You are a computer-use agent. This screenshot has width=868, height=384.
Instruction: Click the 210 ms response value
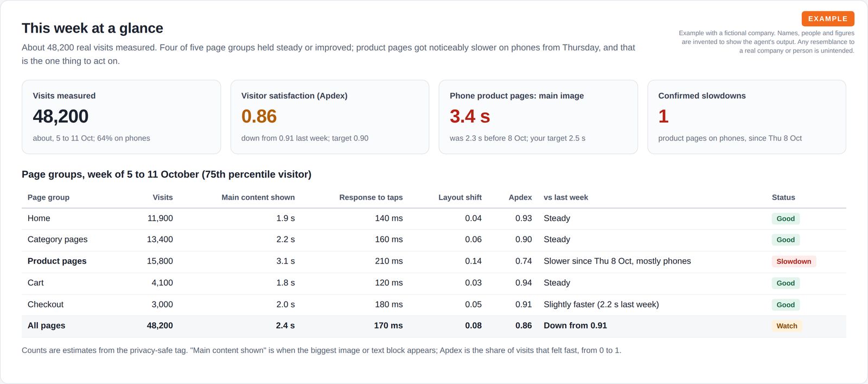389,261
